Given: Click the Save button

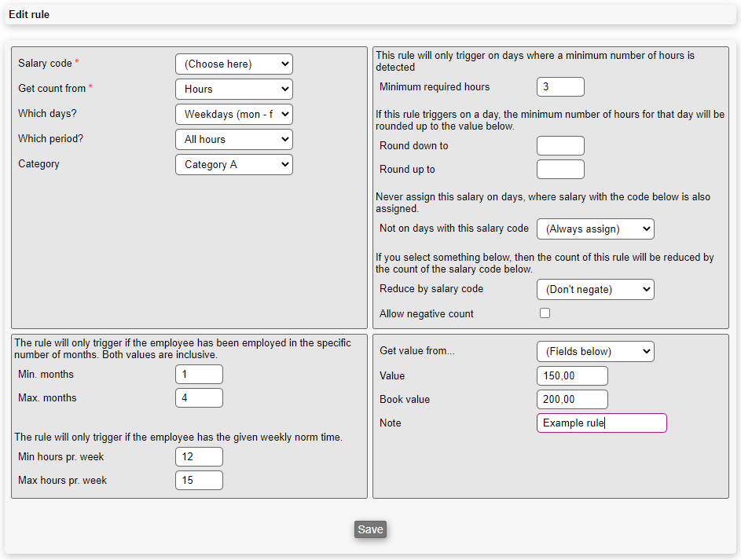Looking at the screenshot, I should click(x=370, y=529).
